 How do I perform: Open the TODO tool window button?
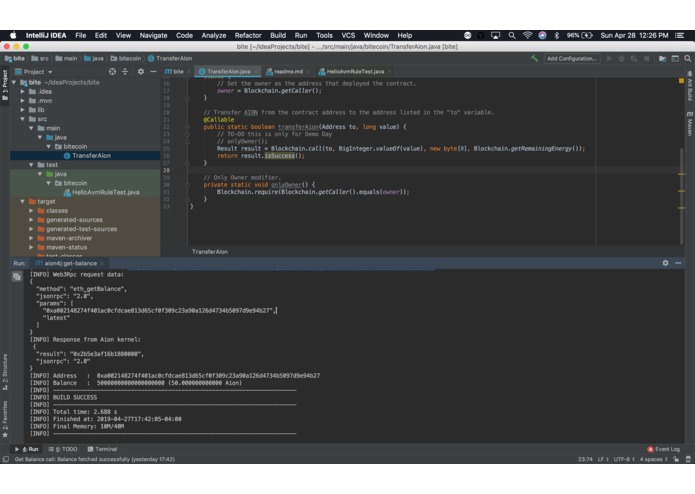(x=63, y=449)
